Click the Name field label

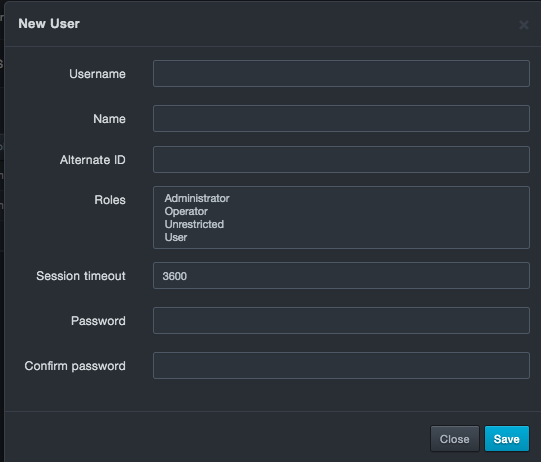(109, 119)
